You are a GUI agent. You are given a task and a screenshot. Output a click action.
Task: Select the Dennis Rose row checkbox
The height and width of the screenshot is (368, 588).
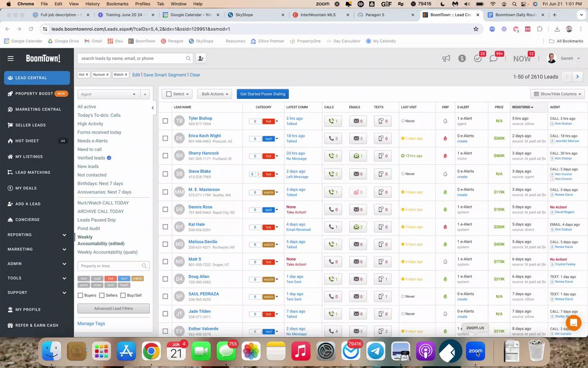[165, 209]
